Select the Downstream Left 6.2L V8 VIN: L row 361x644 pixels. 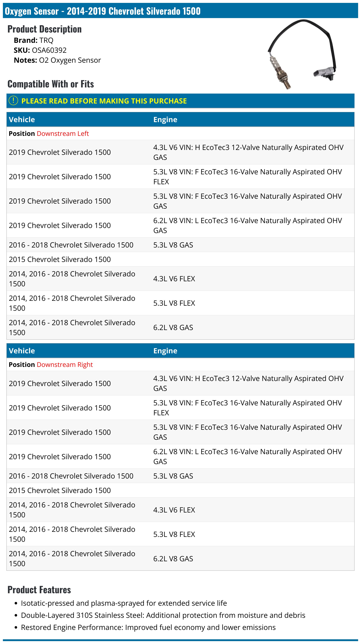tap(180, 225)
